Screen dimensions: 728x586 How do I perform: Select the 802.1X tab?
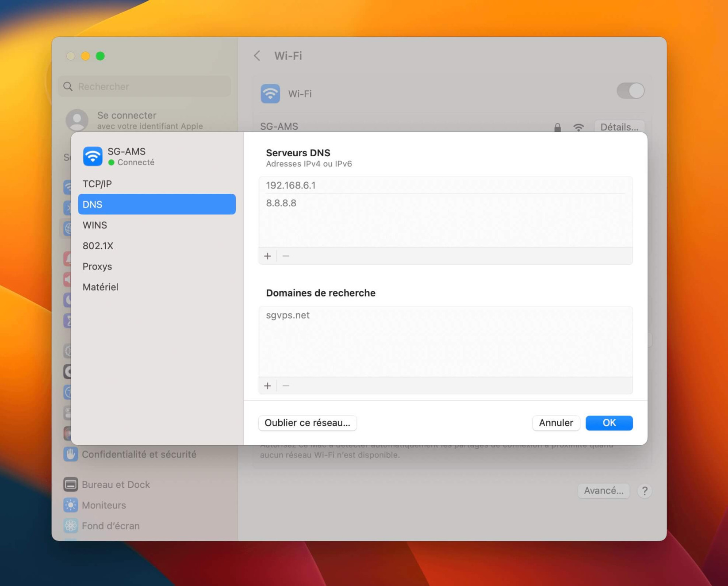click(157, 246)
